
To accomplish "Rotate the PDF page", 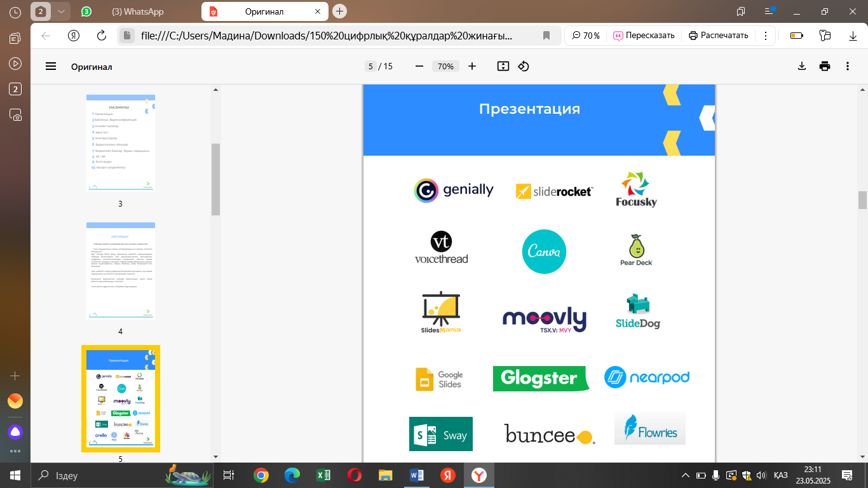I will 524,66.
